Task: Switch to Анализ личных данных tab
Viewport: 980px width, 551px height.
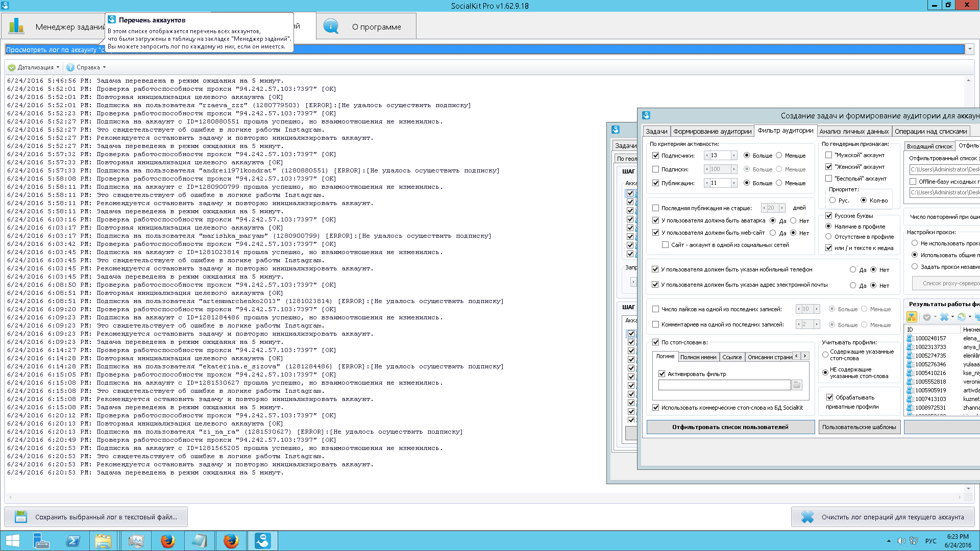Action: [x=854, y=132]
